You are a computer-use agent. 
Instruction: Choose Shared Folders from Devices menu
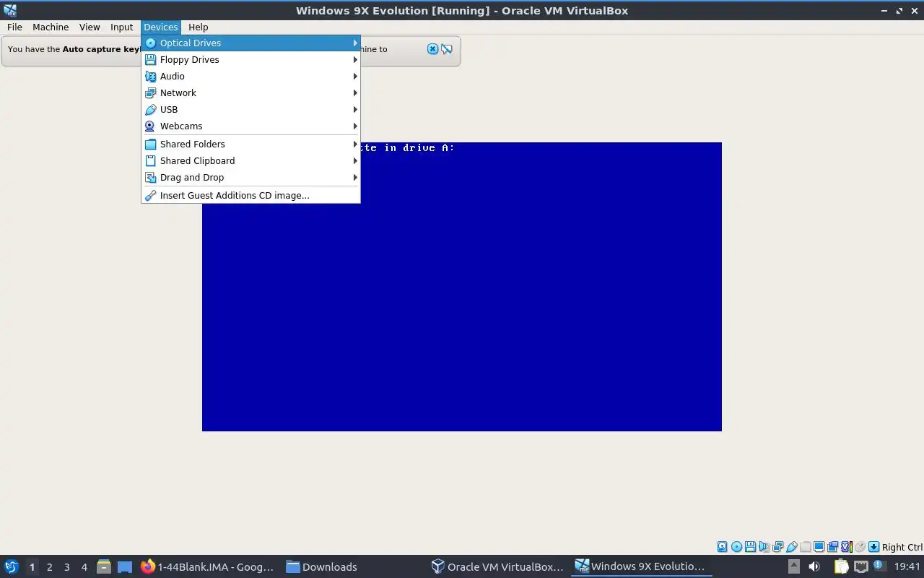(250, 144)
